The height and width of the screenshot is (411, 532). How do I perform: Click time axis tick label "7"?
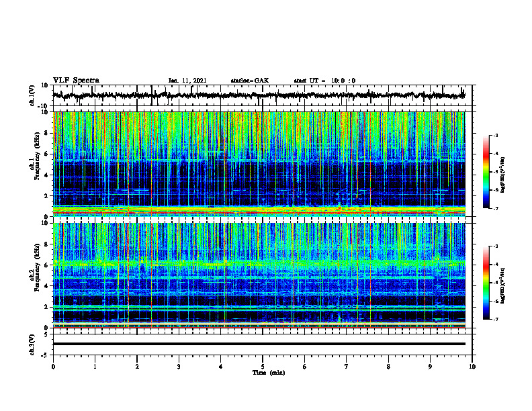(x=347, y=367)
